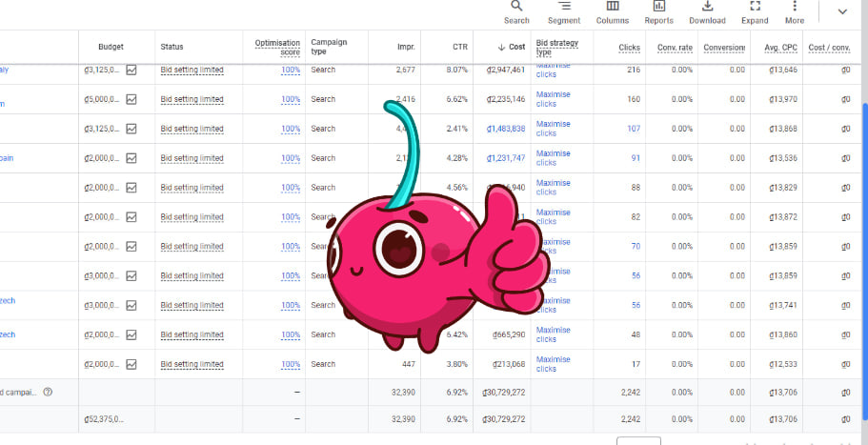Screen dimensions: 868x445
Task: Click the ₫1,483,838 cost link
Action: [505, 129]
